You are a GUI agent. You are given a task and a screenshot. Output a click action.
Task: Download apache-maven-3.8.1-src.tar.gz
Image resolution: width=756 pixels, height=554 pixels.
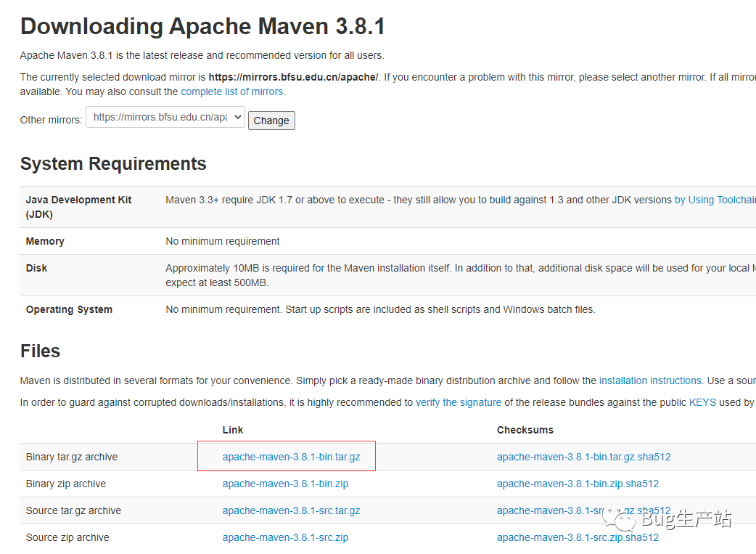291,510
